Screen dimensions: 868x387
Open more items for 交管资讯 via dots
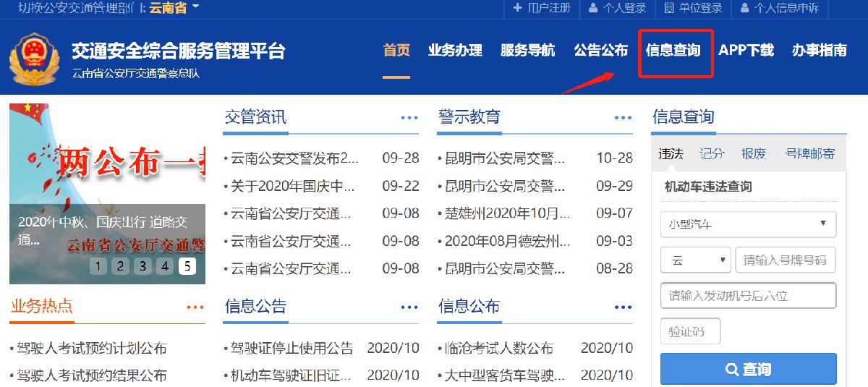[409, 118]
